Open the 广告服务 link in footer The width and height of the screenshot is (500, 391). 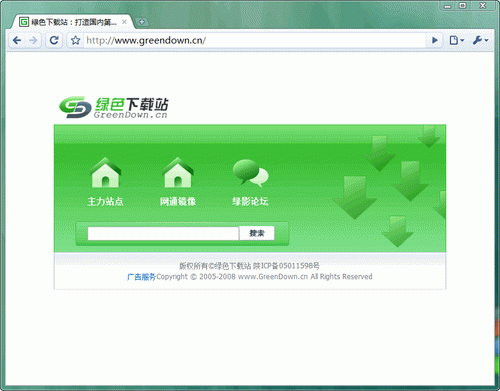pyautogui.click(x=141, y=277)
